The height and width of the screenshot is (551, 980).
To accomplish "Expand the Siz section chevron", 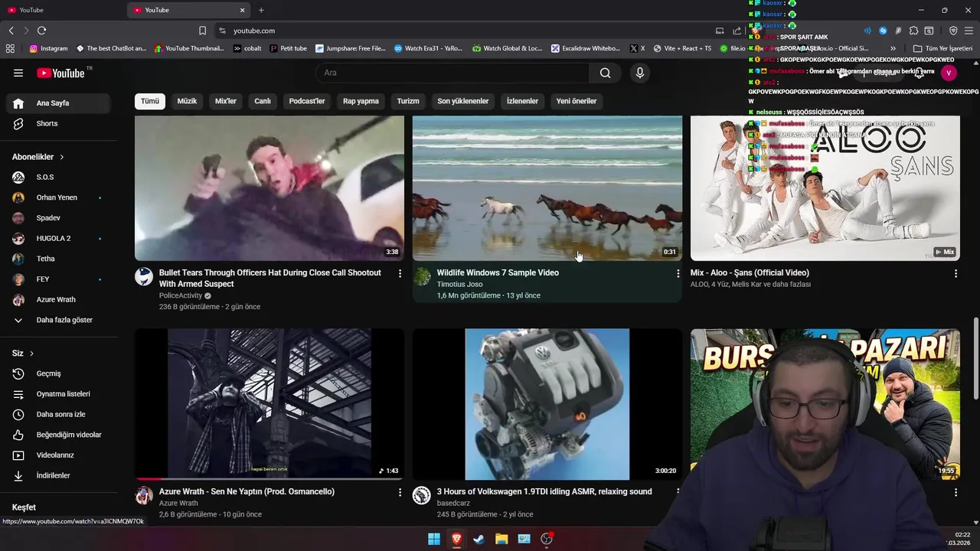I will click(32, 354).
